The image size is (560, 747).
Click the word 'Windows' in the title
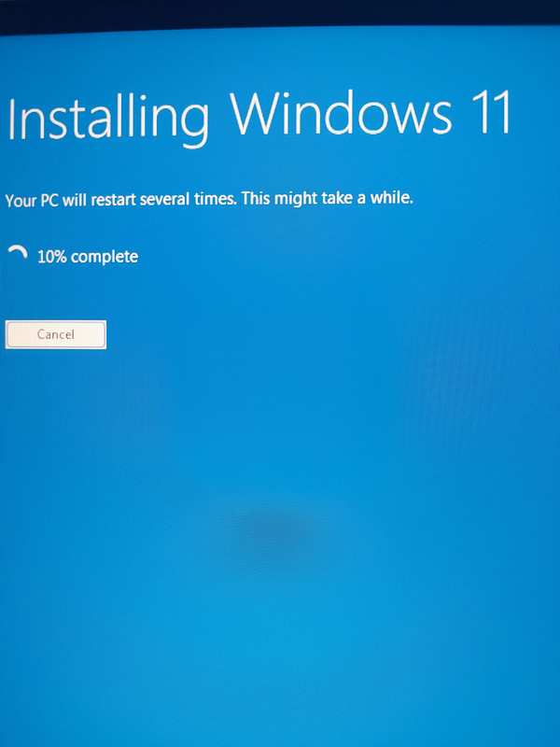click(x=341, y=113)
